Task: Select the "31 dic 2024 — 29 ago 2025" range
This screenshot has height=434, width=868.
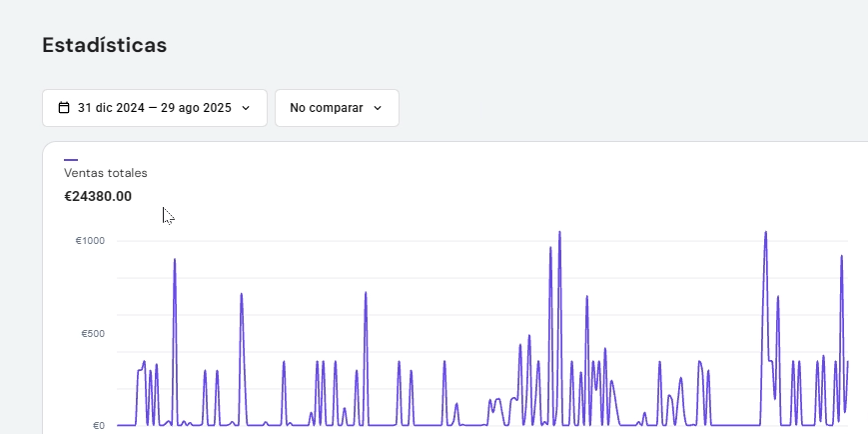Action: (155, 108)
